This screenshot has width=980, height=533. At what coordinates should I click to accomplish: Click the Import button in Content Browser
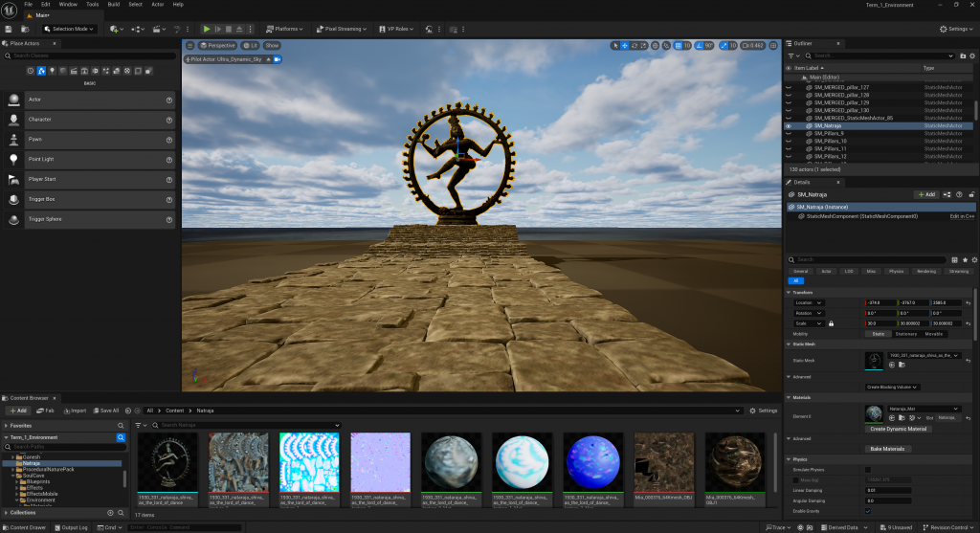(75, 411)
